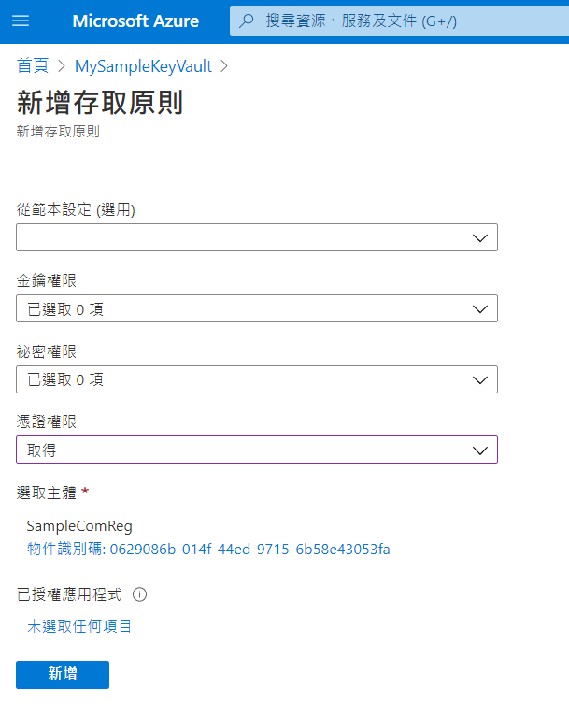Focus the resource search box

coord(392,21)
